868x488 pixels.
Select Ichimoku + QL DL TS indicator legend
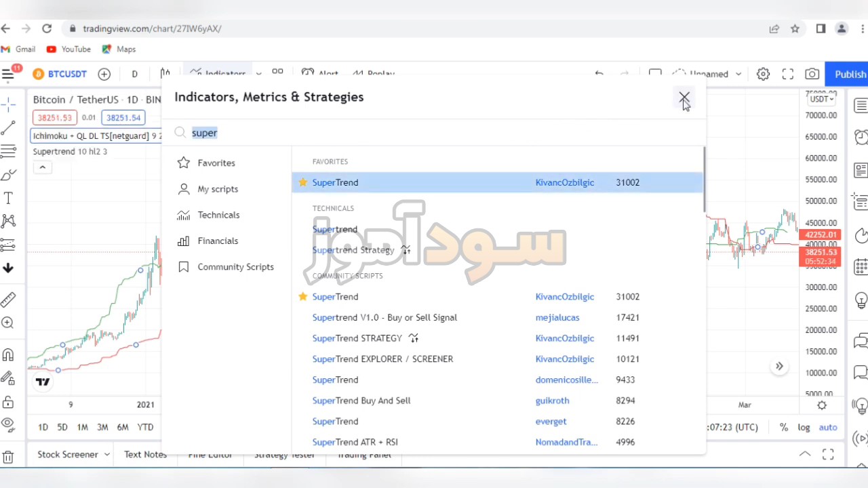tap(95, 136)
